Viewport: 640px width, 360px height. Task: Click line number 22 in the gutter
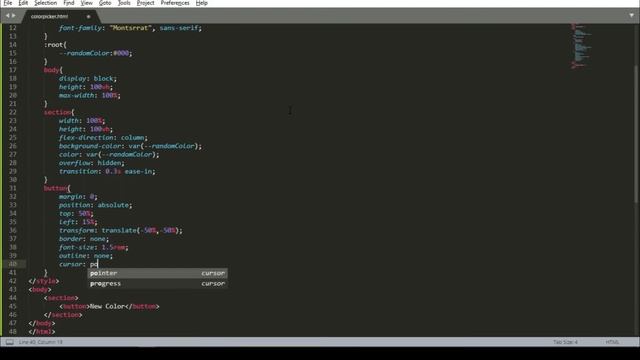pos(13,112)
